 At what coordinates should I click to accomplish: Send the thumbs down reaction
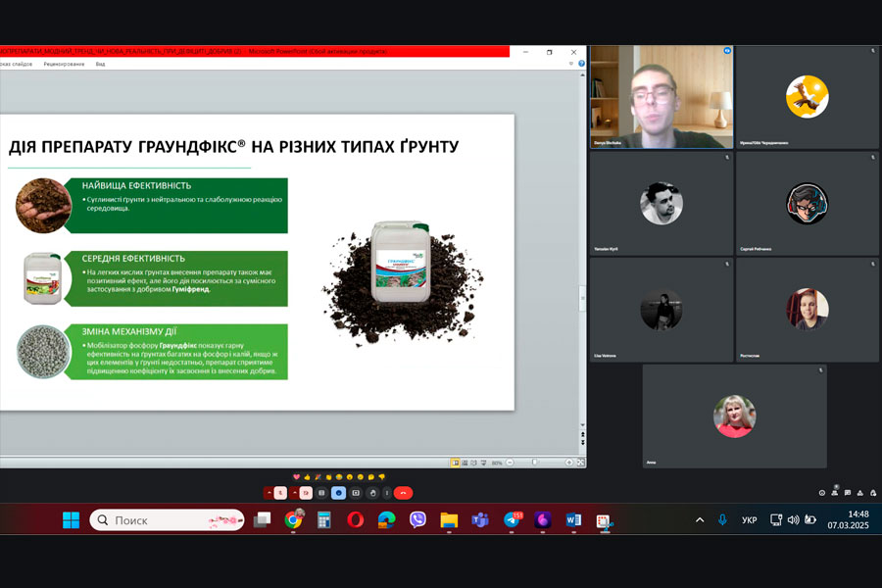(381, 477)
